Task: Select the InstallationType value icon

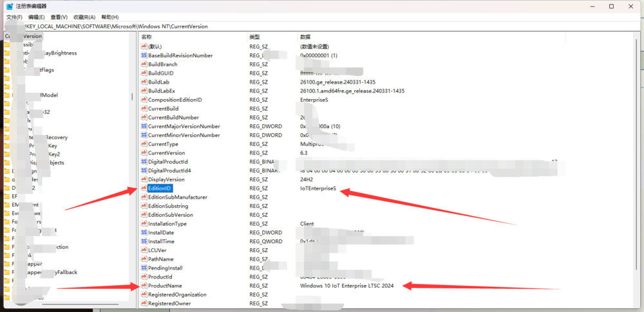Action: pos(144,224)
